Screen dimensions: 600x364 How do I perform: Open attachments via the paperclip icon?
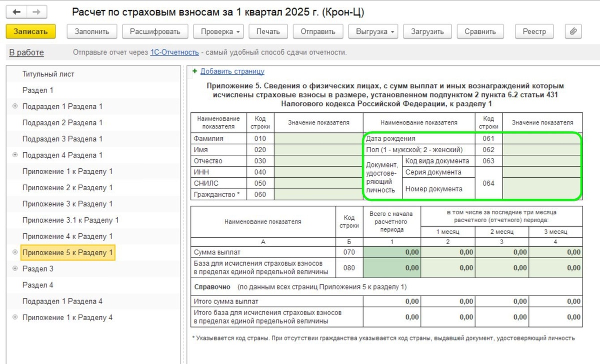coord(573,31)
